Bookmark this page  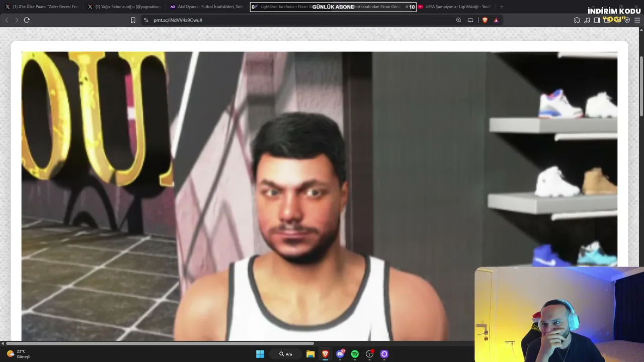click(133, 20)
